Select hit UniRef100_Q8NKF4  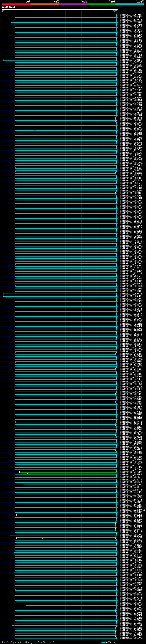coord(131,326)
